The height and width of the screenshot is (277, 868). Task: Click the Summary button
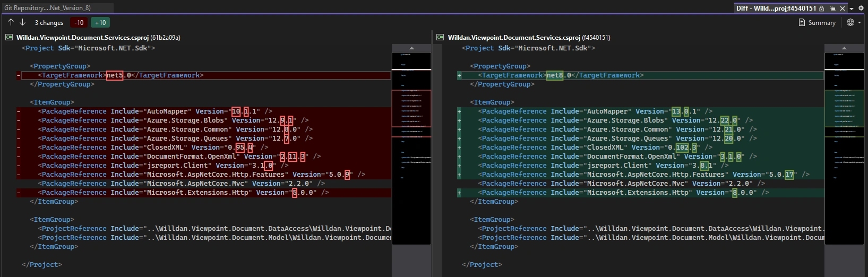click(817, 22)
